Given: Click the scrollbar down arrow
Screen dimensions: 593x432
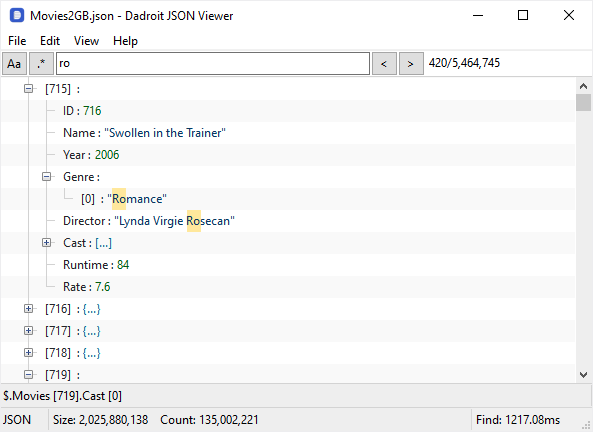Looking at the screenshot, I should pos(584,375).
